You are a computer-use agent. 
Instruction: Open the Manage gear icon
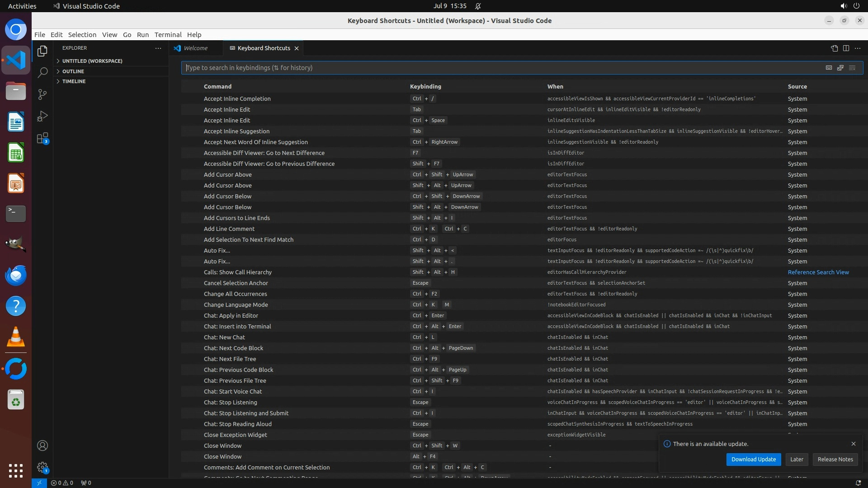pos(42,467)
